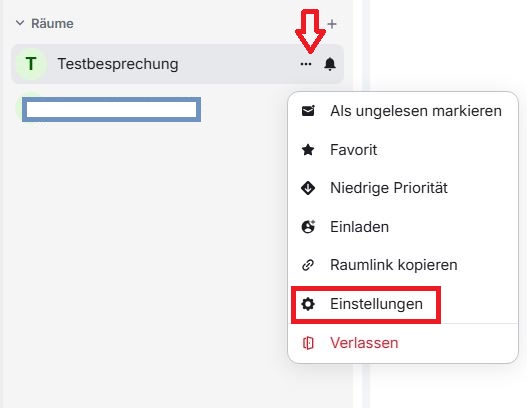
Task: Click the door icon beside Verlassen
Action: tap(308, 343)
